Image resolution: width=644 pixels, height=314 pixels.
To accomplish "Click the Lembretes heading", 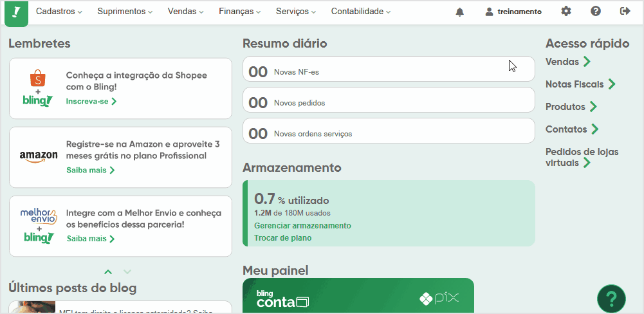I will 39,44.
